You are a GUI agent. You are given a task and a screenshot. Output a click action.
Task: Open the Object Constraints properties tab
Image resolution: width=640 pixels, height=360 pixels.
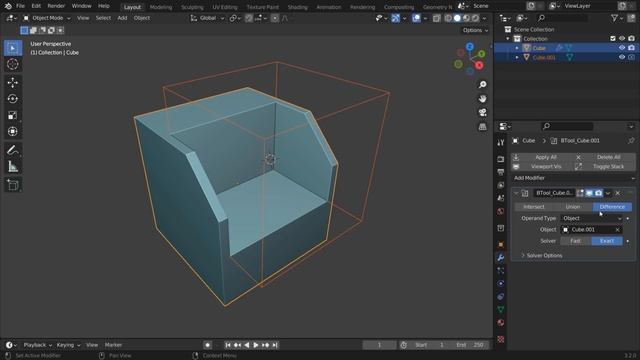501,297
